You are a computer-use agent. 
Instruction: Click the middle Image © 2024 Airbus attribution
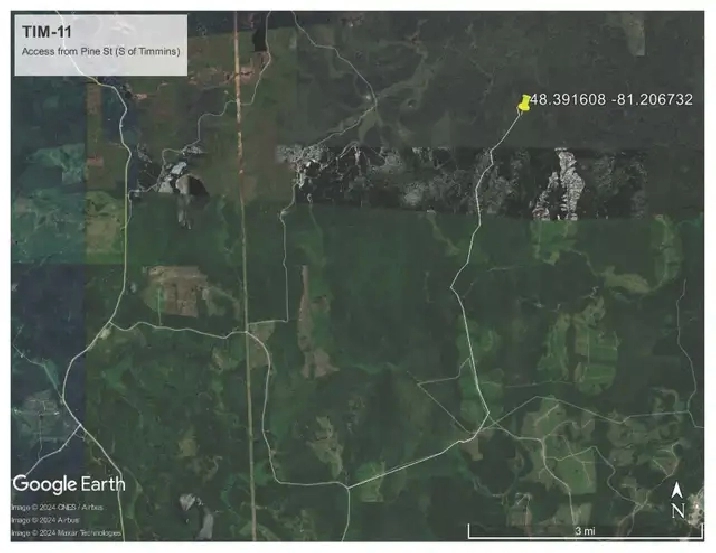(x=45, y=520)
